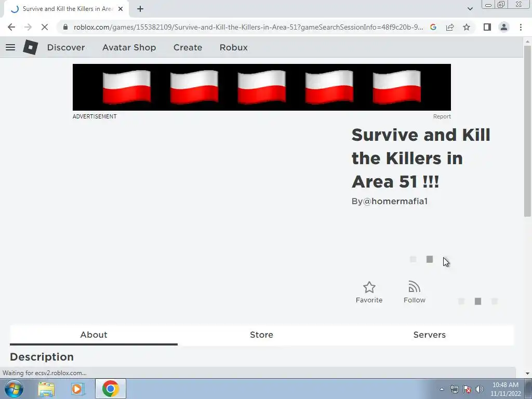This screenshot has width=532, height=399.
Task: Bookmark this tab with the star icon
Action: pyautogui.click(x=467, y=27)
